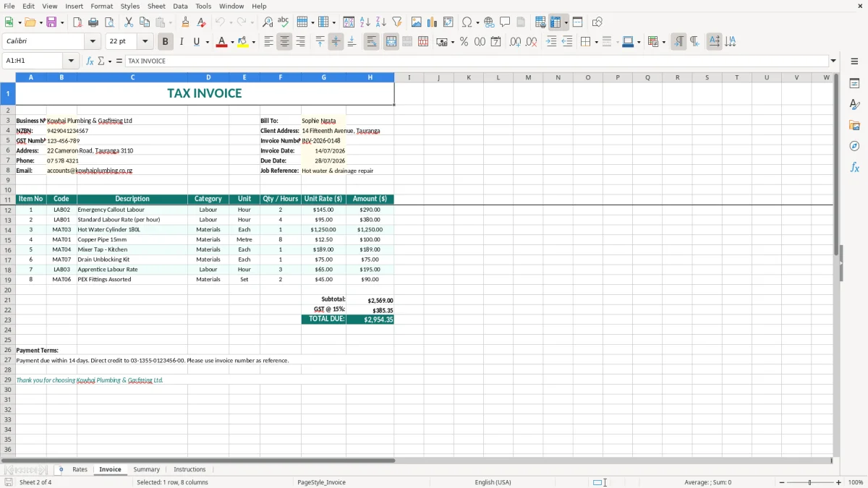Image resolution: width=868 pixels, height=488 pixels.
Task: Open the Sheet menu
Action: [156, 6]
